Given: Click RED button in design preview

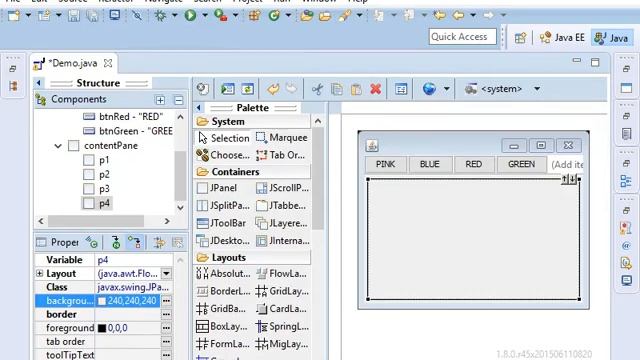Looking at the screenshot, I should (473, 164).
